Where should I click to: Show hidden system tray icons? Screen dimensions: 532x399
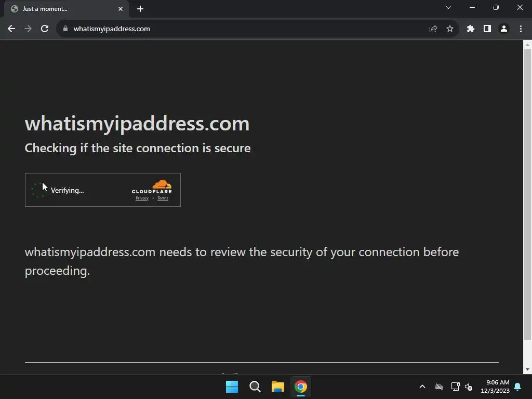pos(422,387)
